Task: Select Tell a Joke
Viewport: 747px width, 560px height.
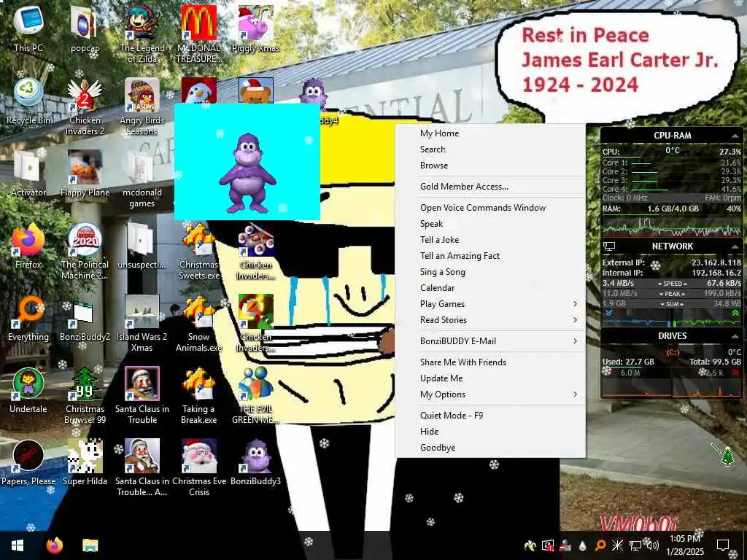Action: pos(491,240)
